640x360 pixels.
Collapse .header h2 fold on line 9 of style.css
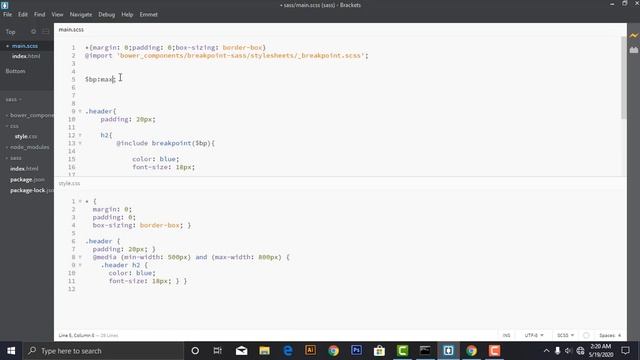(x=80, y=265)
